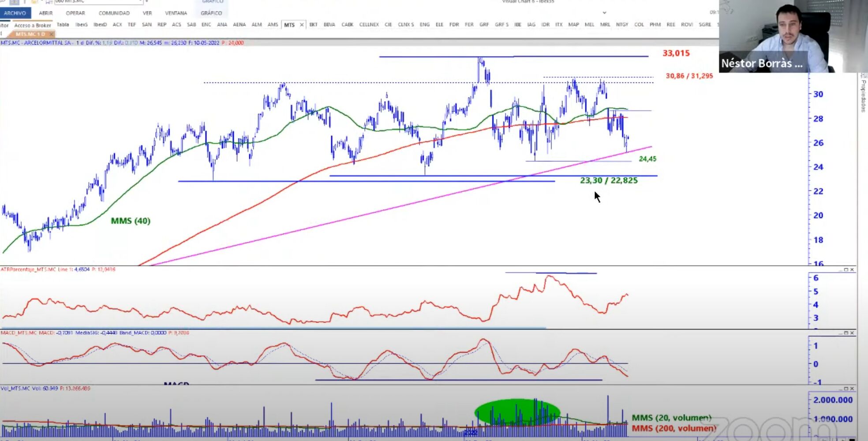Switch to the Acceso a Broker tab
Image resolution: width=868 pixels, height=441 pixels.
[x=33, y=25]
